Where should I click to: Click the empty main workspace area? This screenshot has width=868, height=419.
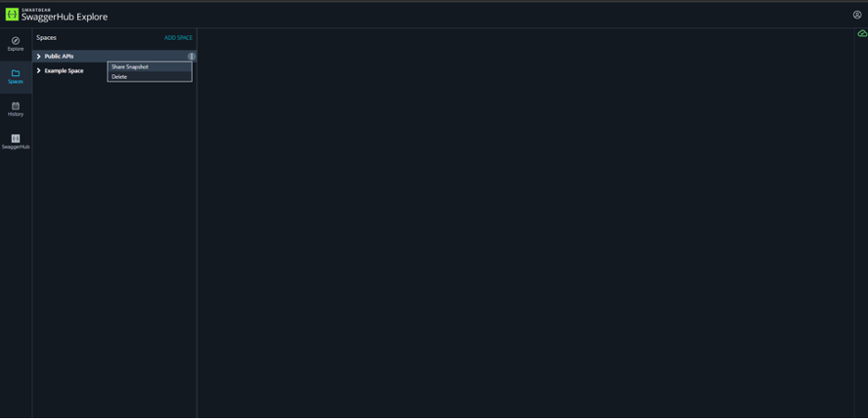[x=525, y=223]
